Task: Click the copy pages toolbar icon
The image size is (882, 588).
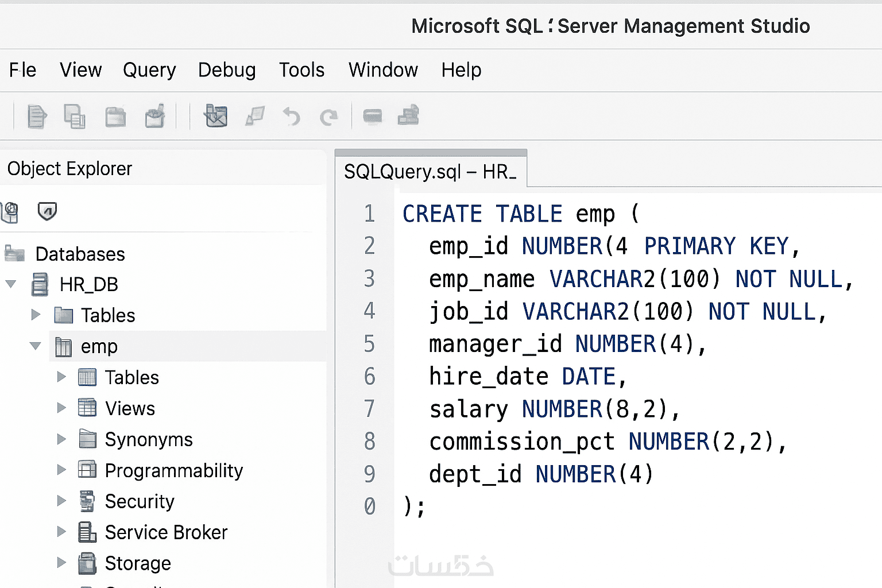Action: click(75, 117)
